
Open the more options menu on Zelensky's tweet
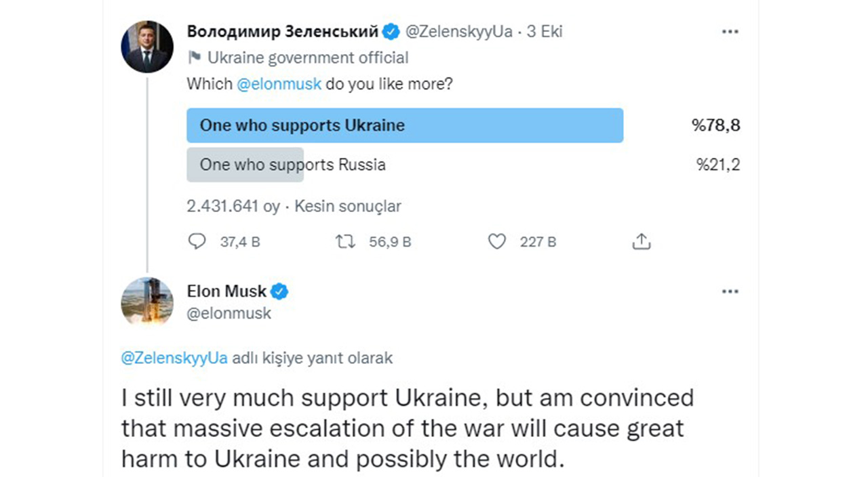point(730,31)
